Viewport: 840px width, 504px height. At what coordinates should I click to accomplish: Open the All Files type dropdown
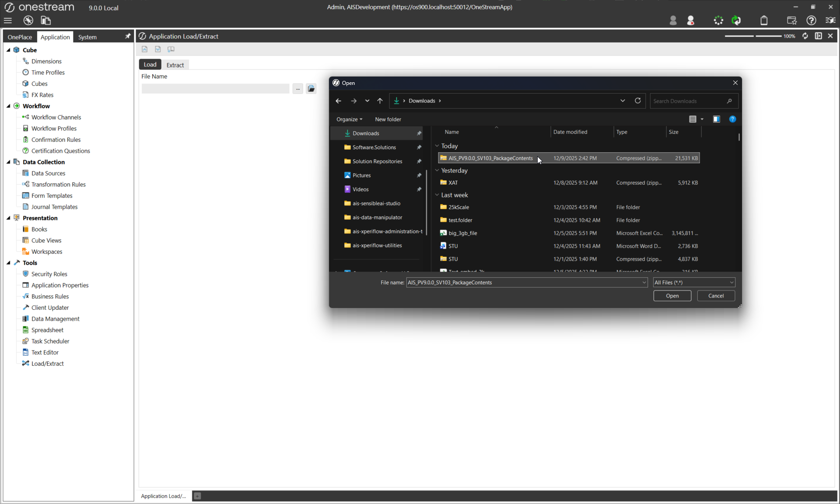coord(693,283)
